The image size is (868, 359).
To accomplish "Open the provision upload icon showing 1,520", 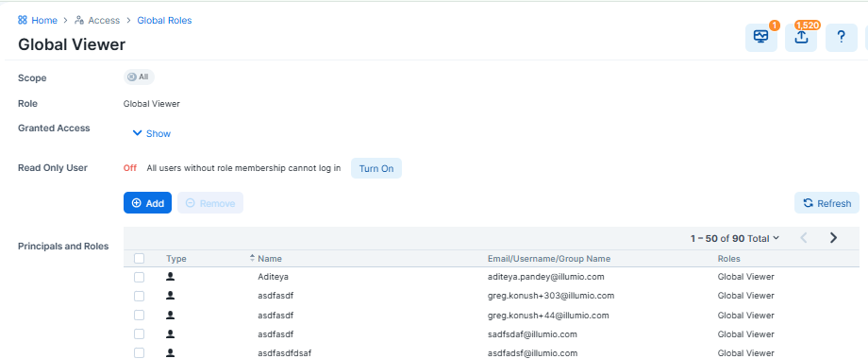I will (801, 37).
